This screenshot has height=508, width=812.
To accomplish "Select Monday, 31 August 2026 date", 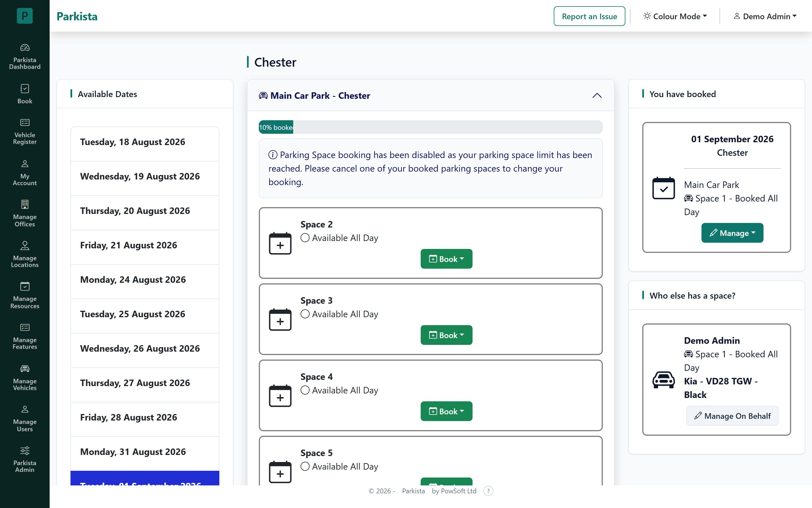I will tap(145, 454).
